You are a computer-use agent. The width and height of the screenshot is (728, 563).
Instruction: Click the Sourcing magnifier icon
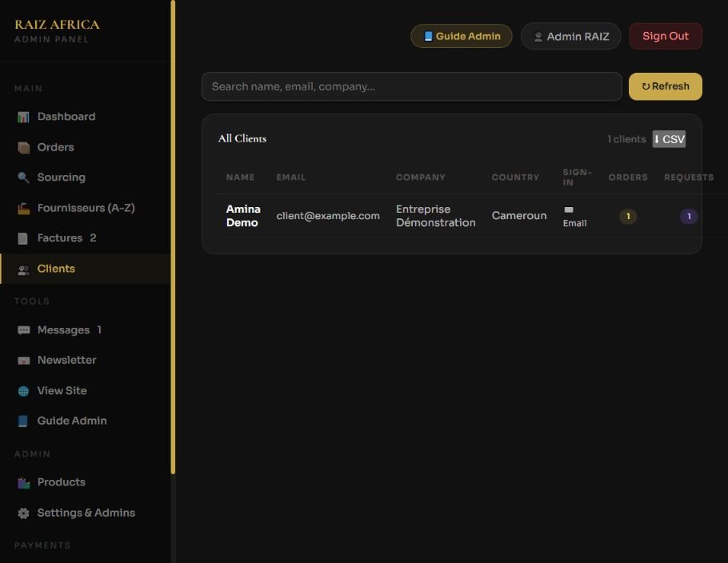tap(23, 178)
